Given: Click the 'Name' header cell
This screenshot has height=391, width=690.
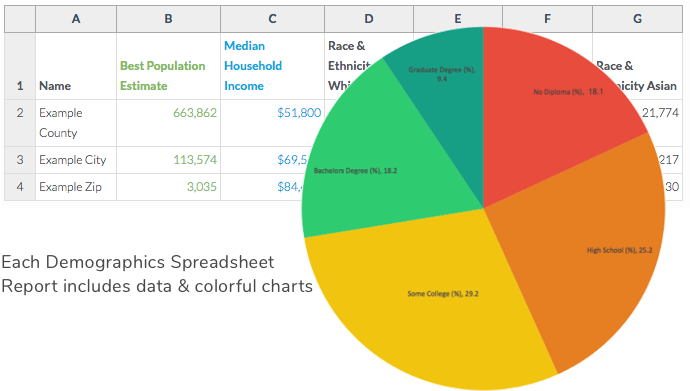Looking at the screenshot, I should pyautogui.click(x=76, y=66).
